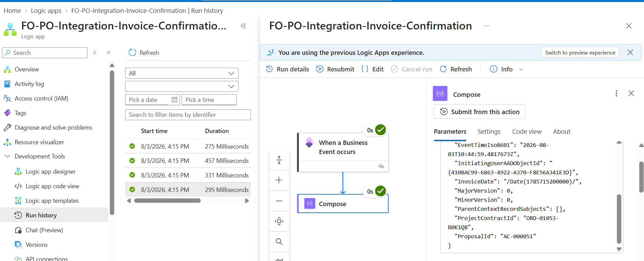Click the trigger connection link icon
644x261 pixels.
pyautogui.click(x=381, y=166)
